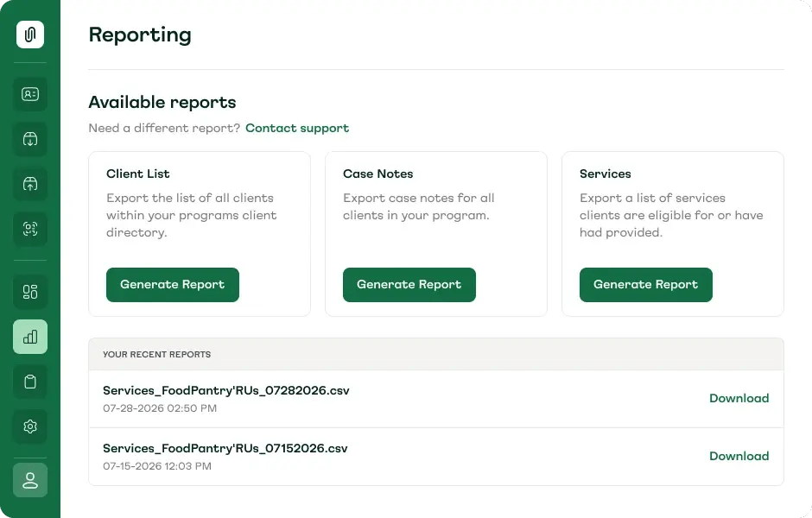
Task: Follow the Contact support link
Action: [x=297, y=128]
